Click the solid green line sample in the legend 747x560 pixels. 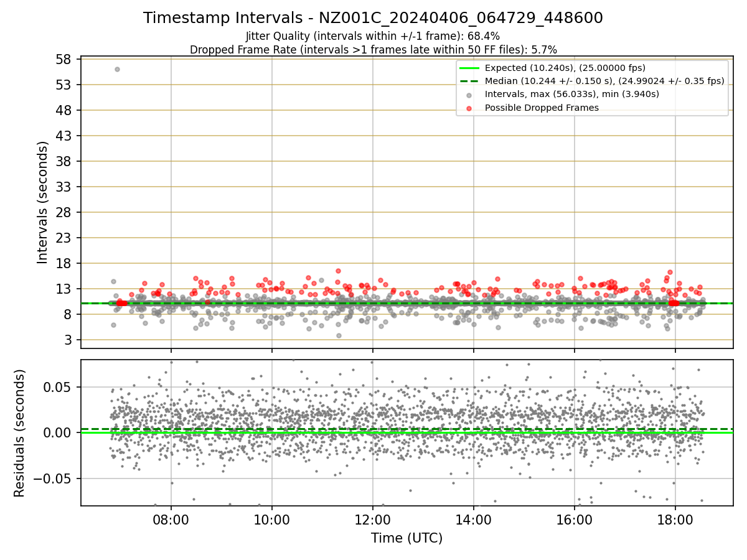coord(469,68)
